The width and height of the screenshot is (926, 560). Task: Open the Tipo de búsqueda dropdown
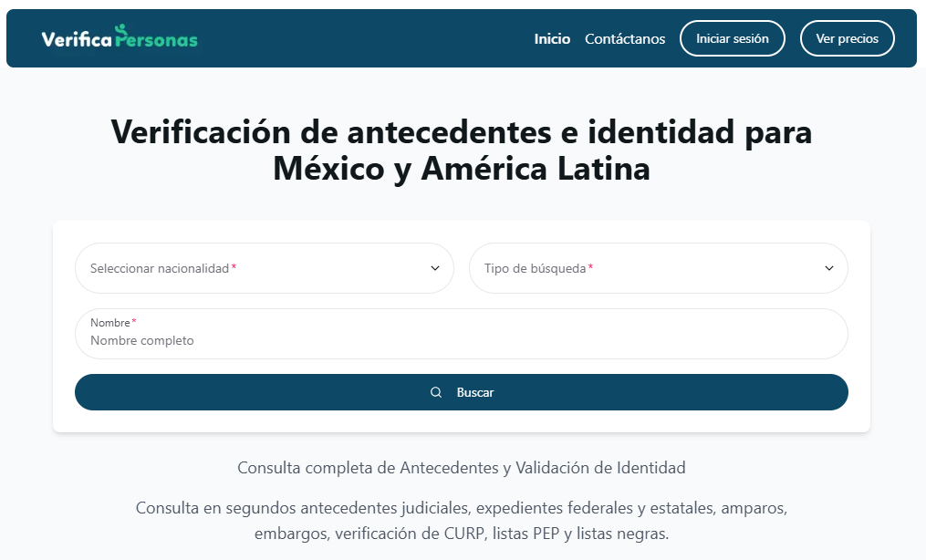pos(658,268)
